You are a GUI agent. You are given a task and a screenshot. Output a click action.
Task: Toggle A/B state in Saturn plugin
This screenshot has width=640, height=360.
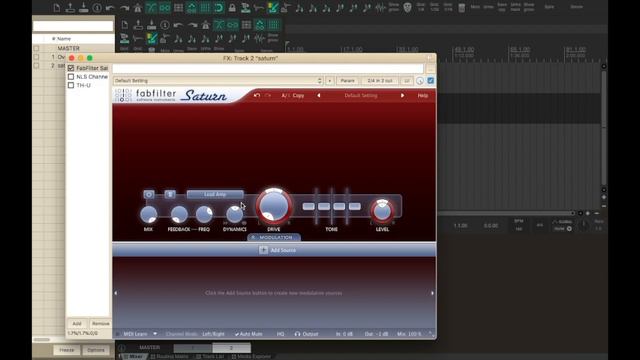[x=285, y=96]
